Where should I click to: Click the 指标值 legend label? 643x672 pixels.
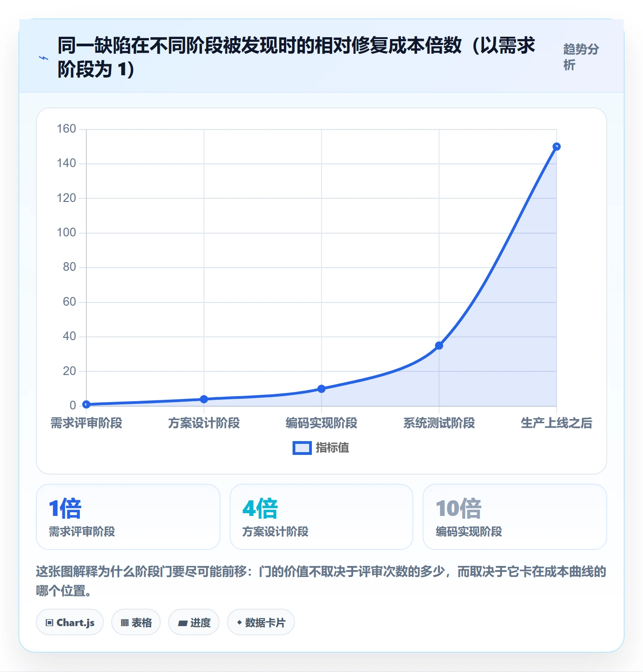[333, 448]
